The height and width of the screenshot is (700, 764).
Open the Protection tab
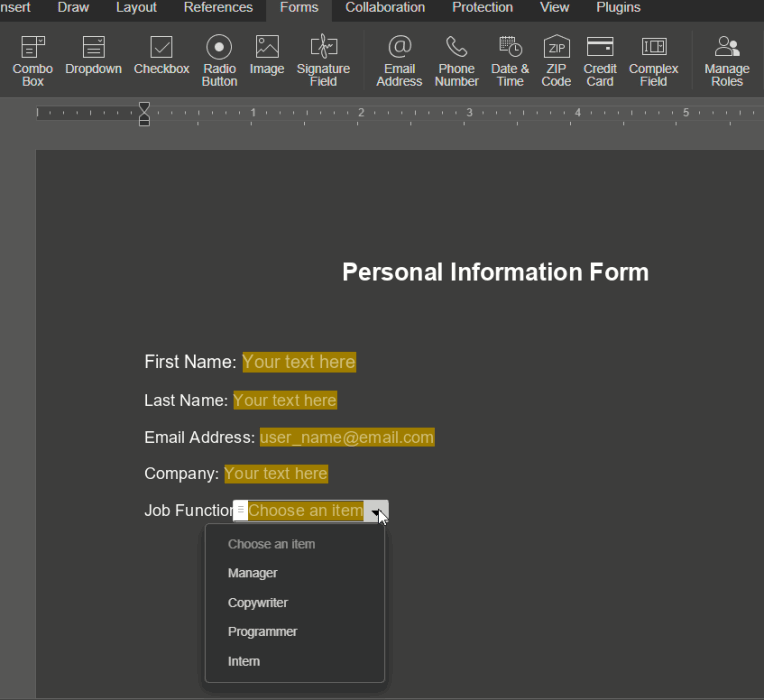click(x=482, y=8)
